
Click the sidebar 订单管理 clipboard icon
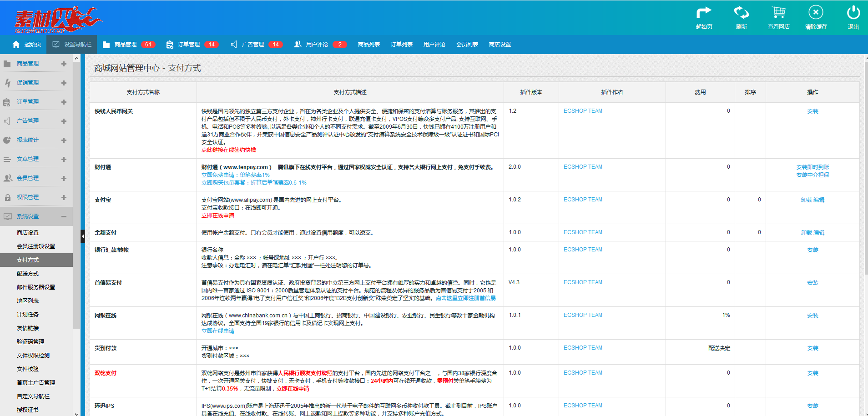click(7, 102)
